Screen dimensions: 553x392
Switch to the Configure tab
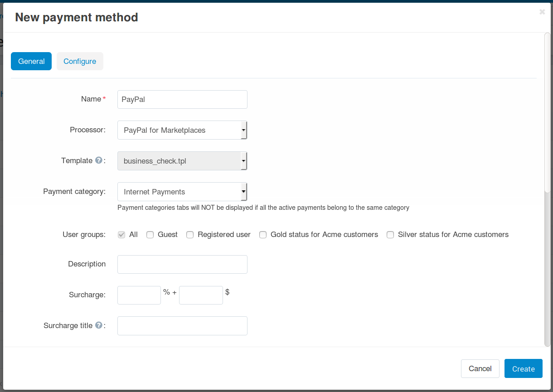[80, 61]
